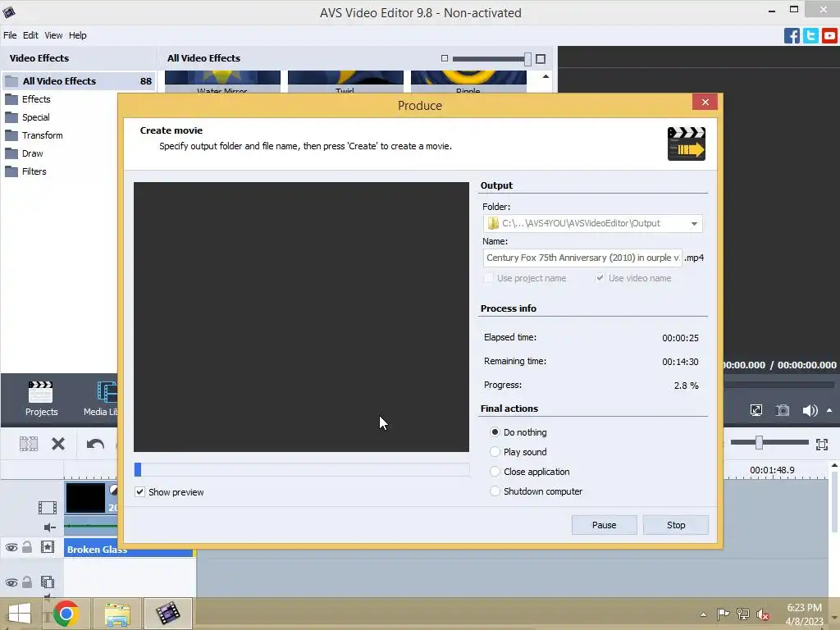The height and width of the screenshot is (630, 840).
Task: Select the All Video Effects category
Action: 78,81
